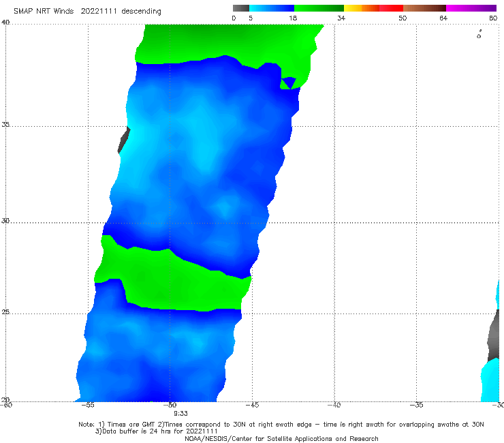
Task: Click the color scale label '64'
Action: point(443,18)
